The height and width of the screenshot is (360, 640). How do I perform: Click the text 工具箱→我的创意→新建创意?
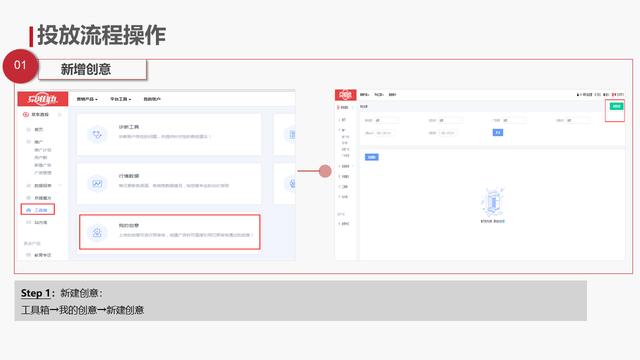(82, 310)
